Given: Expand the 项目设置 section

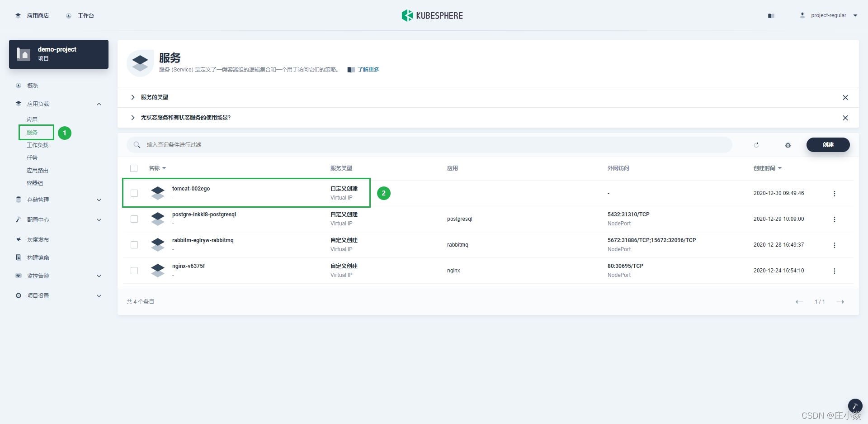Looking at the screenshot, I should (x=99, y=296).
